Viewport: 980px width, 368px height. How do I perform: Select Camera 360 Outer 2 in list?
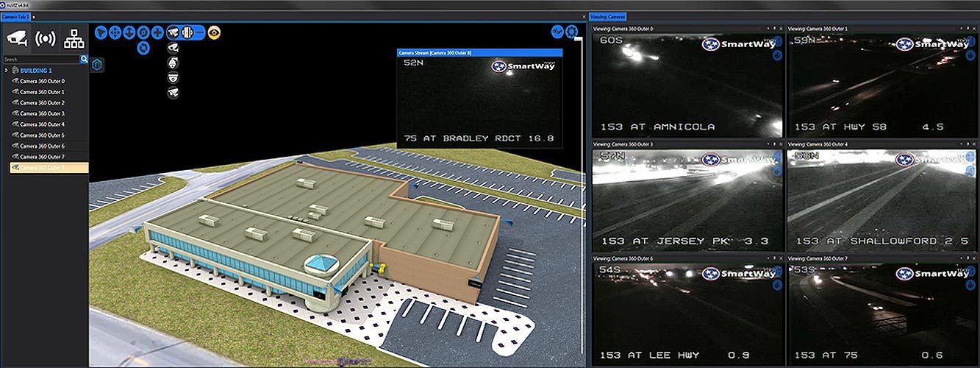(x=43, y=103)
